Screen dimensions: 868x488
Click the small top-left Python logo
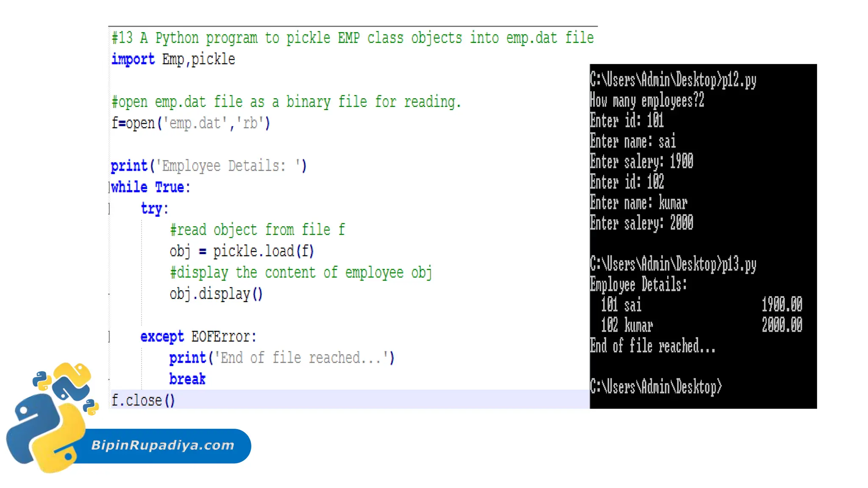[42, 380]
